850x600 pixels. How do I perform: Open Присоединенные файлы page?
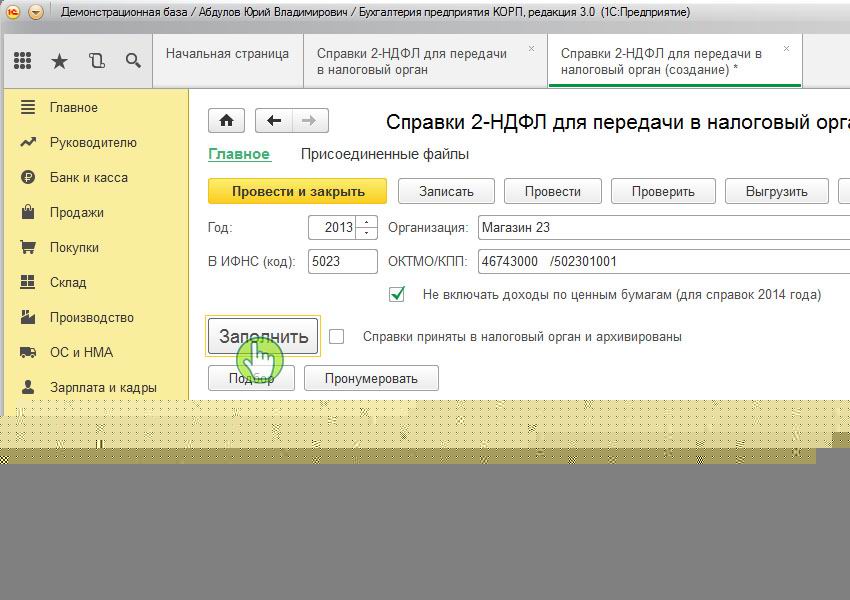[x=385, y=154]
